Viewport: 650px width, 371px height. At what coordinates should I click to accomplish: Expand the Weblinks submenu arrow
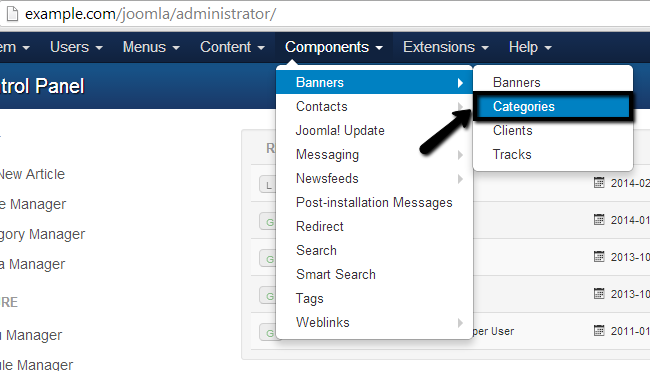coord(460,323)
